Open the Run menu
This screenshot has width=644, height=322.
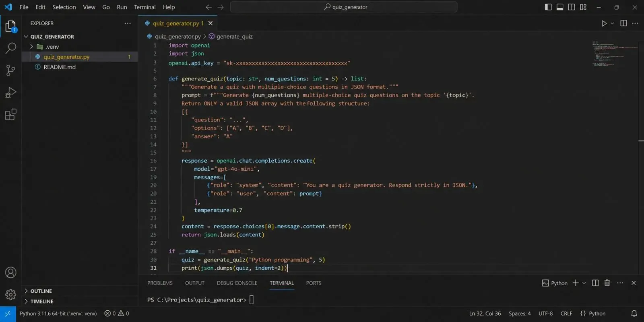coord(122,7)
